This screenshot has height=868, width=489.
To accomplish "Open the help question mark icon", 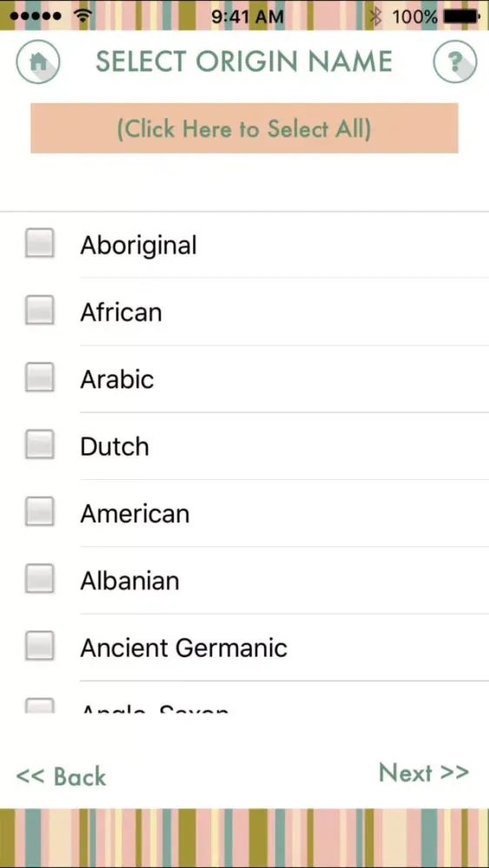I will 454,62.
